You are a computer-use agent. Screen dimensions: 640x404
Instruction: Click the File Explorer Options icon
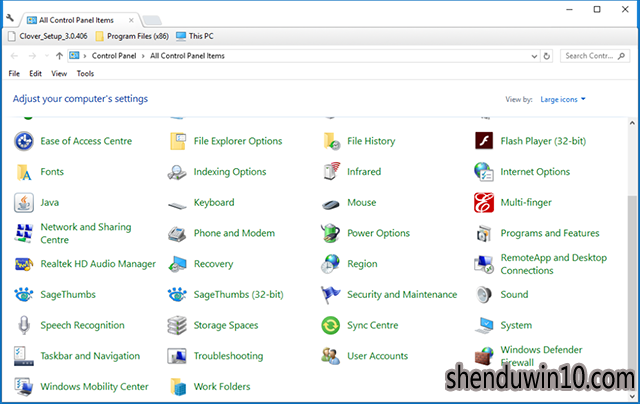click(x=178, y=141)
